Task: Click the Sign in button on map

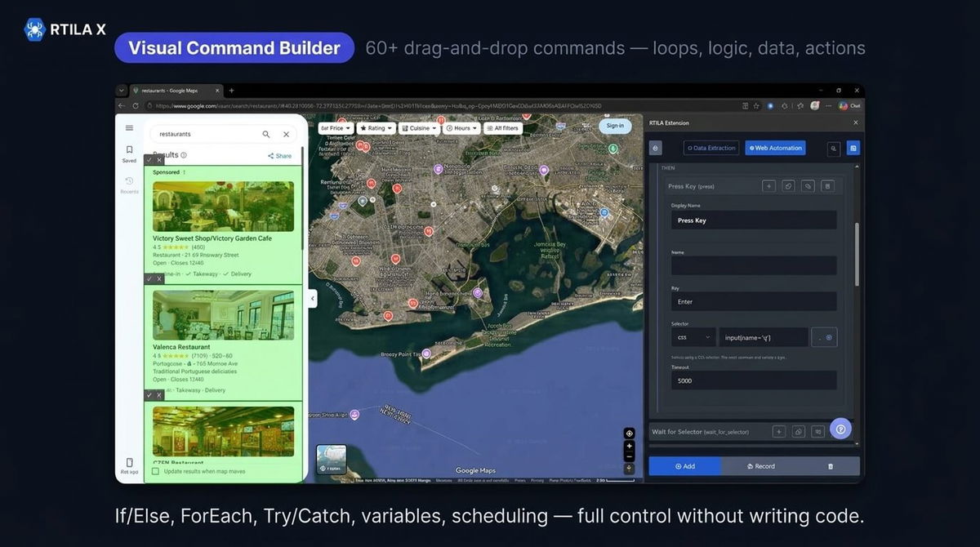Action: [x=615, y=126]
